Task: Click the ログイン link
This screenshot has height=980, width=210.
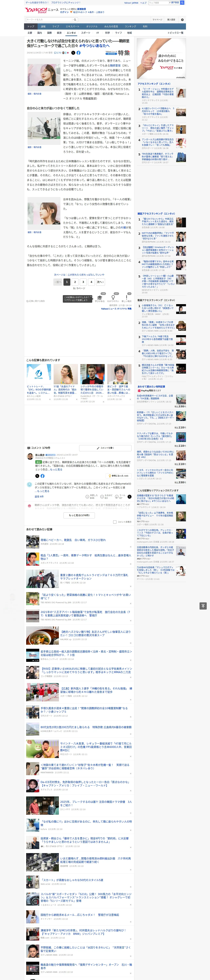Action: coord(64,12)
